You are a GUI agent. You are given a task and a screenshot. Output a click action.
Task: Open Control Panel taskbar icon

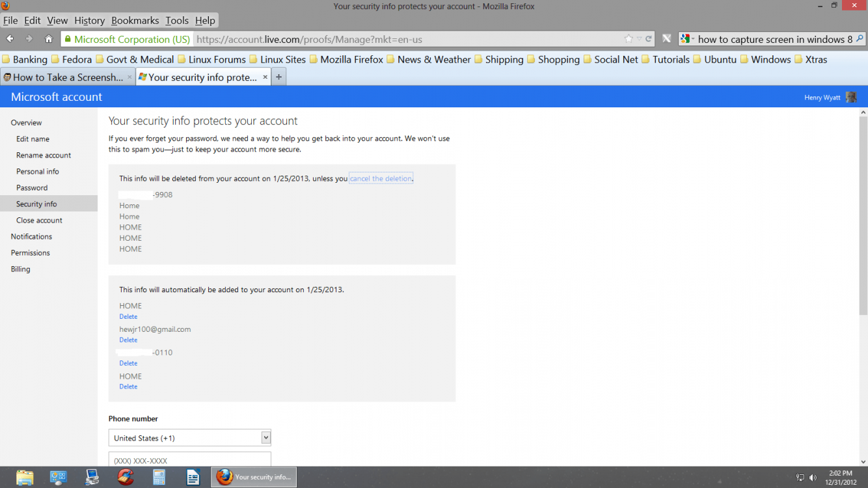[x=59, y=477]
